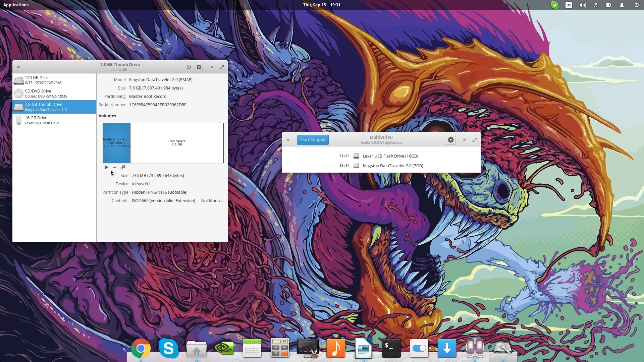Open Disks utility icon in dock
Image resolution: width=644 pixels, height=362 pixels.
[503, 348]
